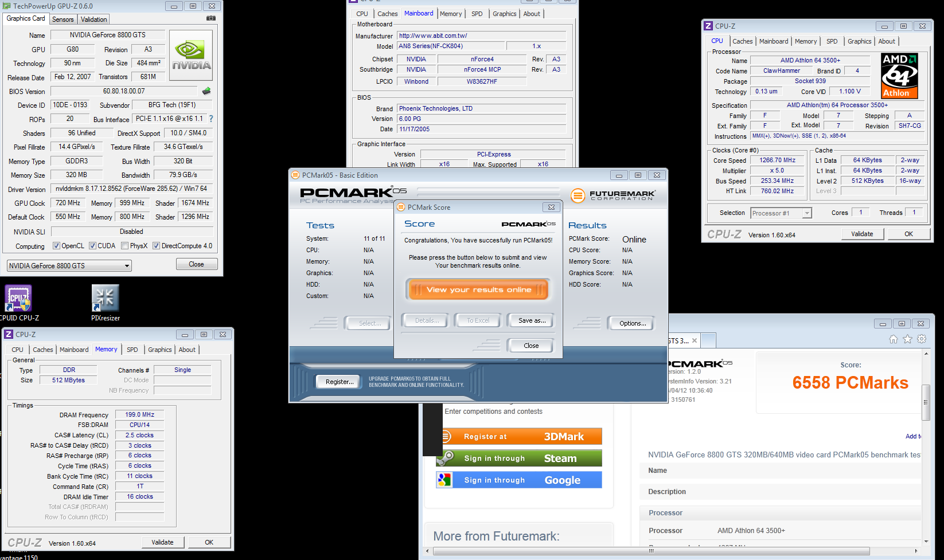Open the Mainboard tab in right CPU-Z window
The image size is (944, 560).
[x=774, y=41]
